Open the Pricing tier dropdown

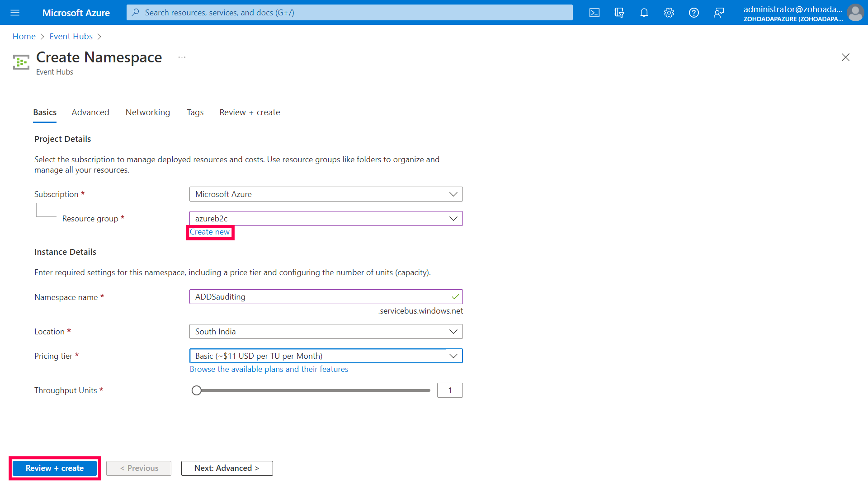point(325,356)
